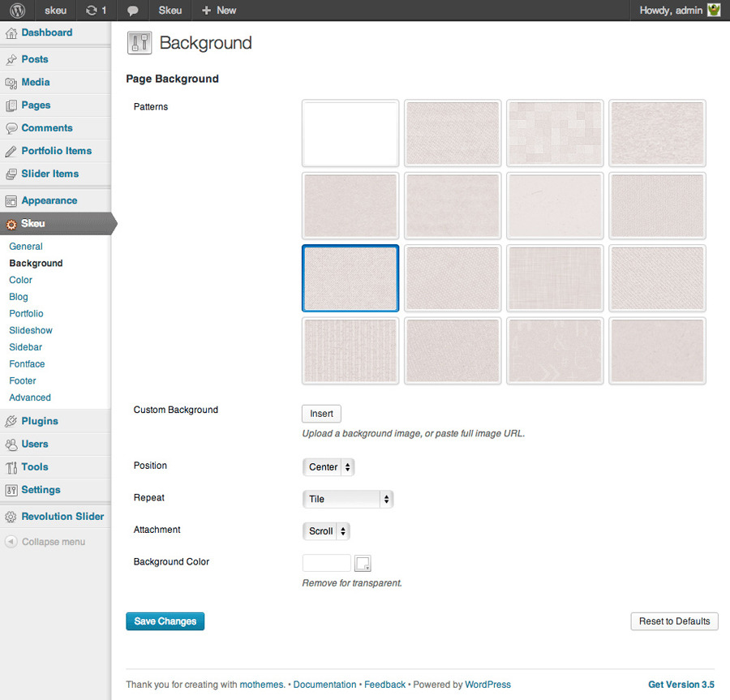Open the Slideshow settings submenu item

point(31,330)
